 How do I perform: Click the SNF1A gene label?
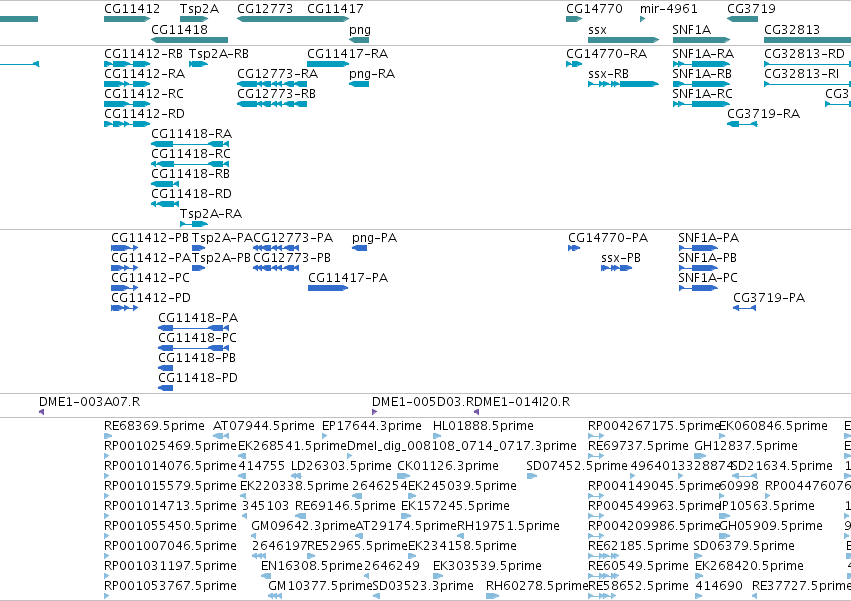(x=691, y=29)
